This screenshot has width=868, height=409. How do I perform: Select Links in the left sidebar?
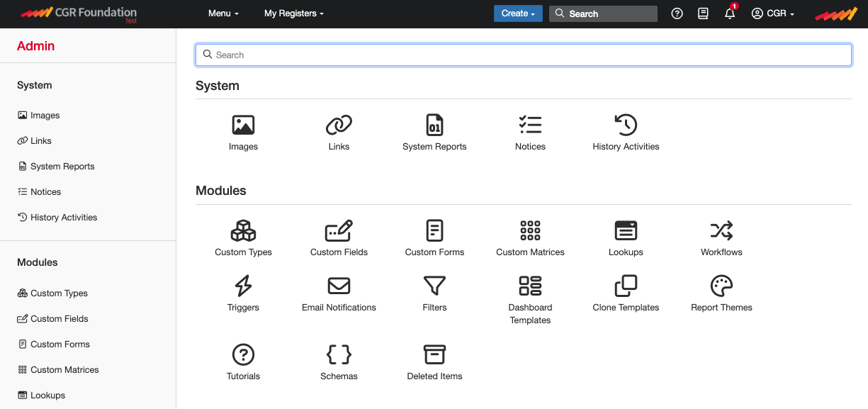coord(35,141)
